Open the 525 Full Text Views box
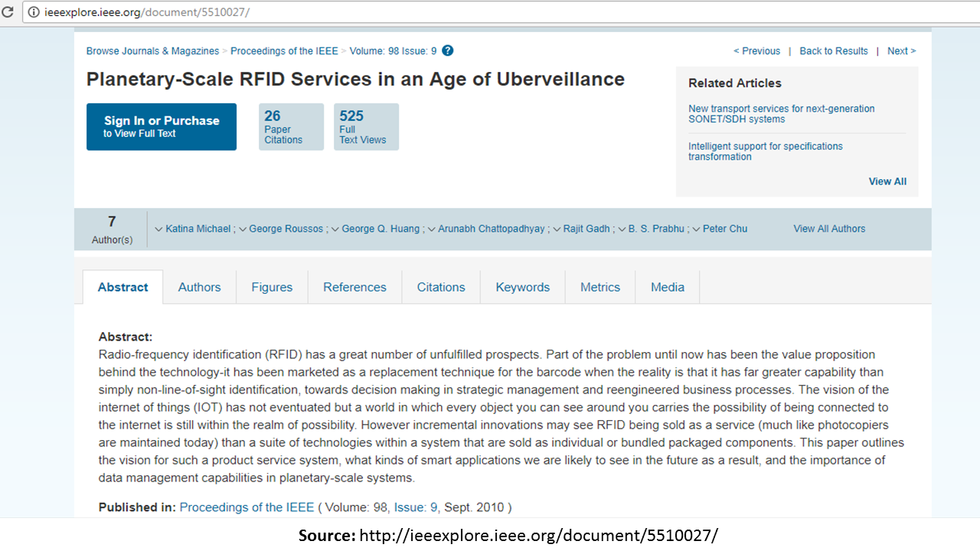Screen dimensions: 980x551 point(366,126)
